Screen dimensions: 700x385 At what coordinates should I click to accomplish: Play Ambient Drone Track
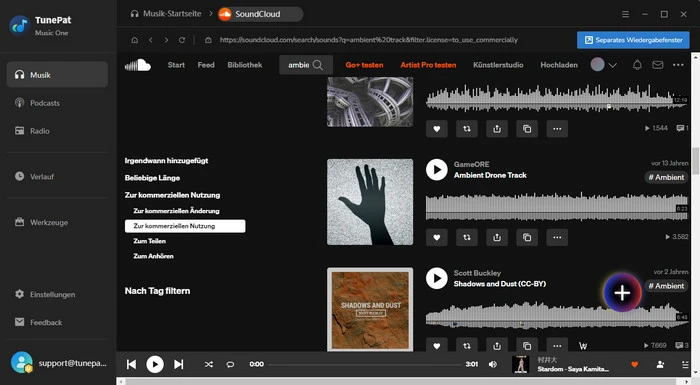436,170
